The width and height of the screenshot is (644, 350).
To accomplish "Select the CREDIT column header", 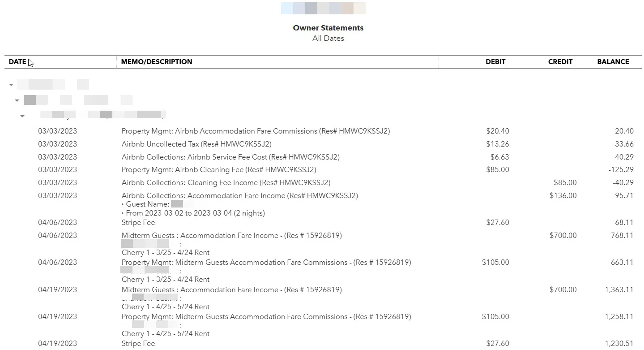I will pos(560,62).
